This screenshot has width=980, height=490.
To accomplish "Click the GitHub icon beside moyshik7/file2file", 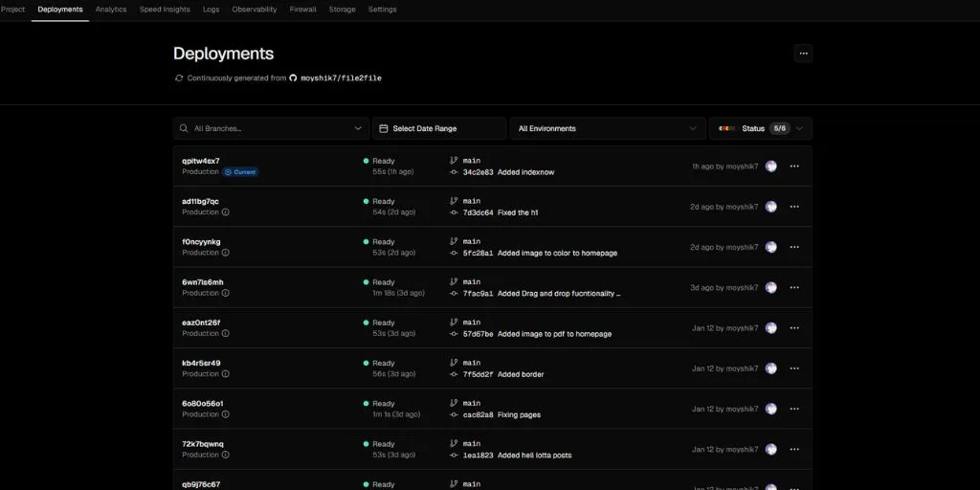I will tap(293, 78).
